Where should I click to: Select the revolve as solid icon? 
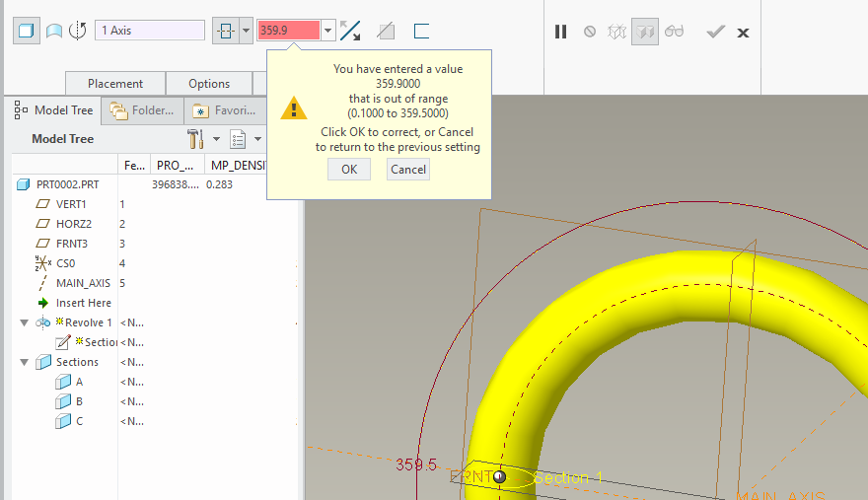[27, 31]
